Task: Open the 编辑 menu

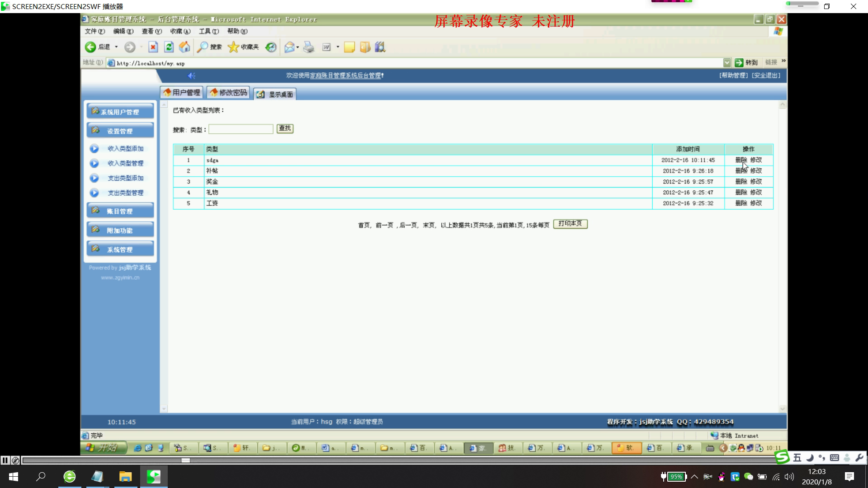Action: pyautogui.click(x=123, y=31)
